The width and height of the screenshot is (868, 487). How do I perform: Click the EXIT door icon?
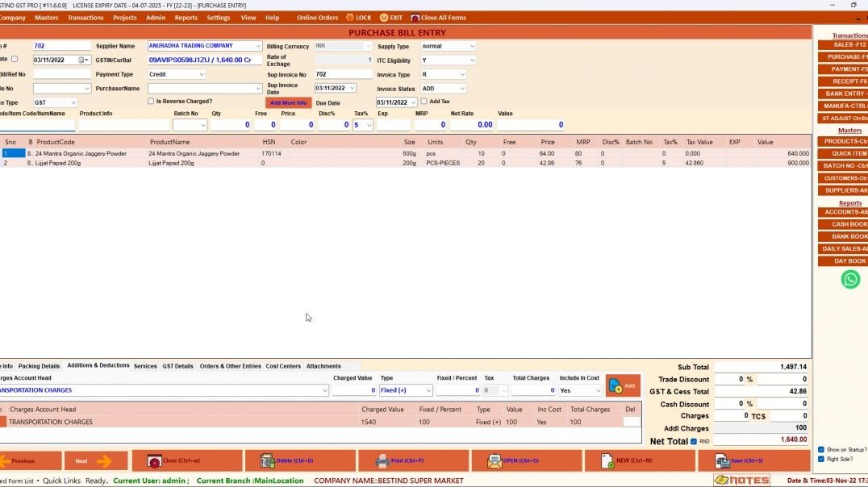[x=385, y=17]
